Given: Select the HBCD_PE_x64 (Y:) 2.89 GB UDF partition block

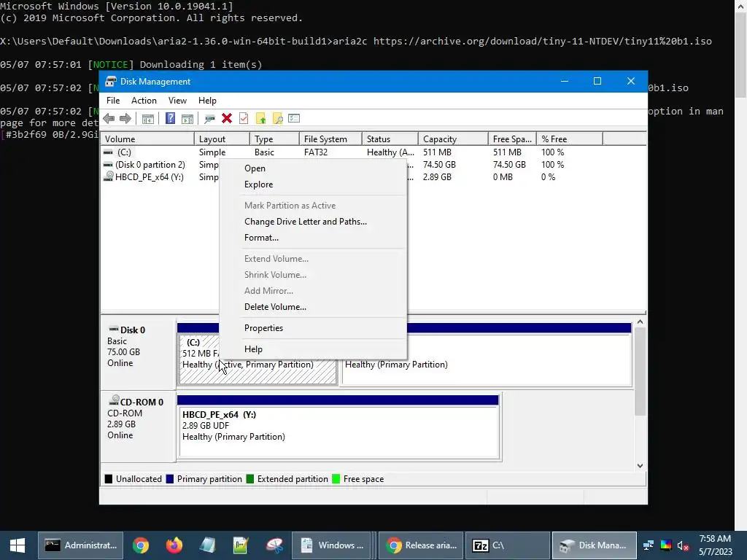Looking at the screenshot, I should 338,433.
